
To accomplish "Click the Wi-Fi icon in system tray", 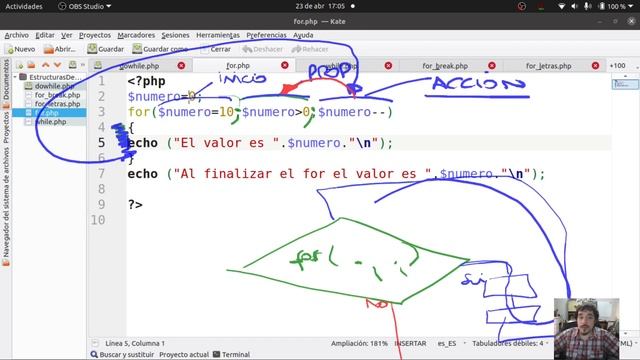I will [562, 6].
